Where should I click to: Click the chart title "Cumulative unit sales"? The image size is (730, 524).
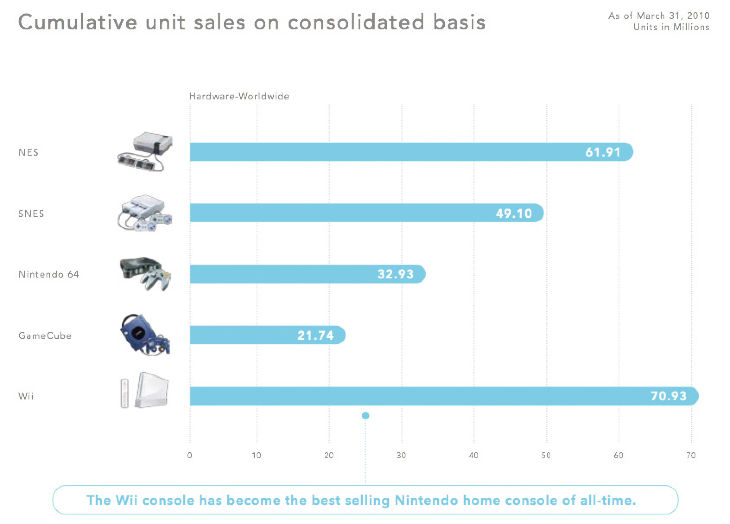[253, 21]
